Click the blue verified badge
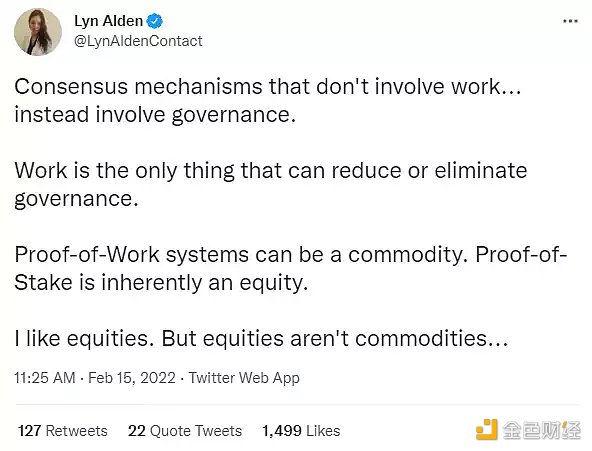The width and height of the screenshot is (592, 451). 155,21
